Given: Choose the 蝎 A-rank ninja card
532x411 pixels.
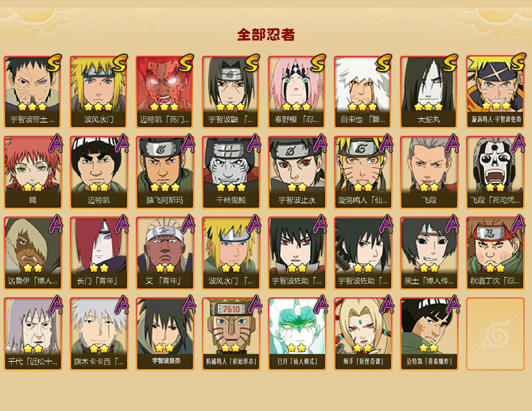Looking at the screenshot, I should point(33,172).
